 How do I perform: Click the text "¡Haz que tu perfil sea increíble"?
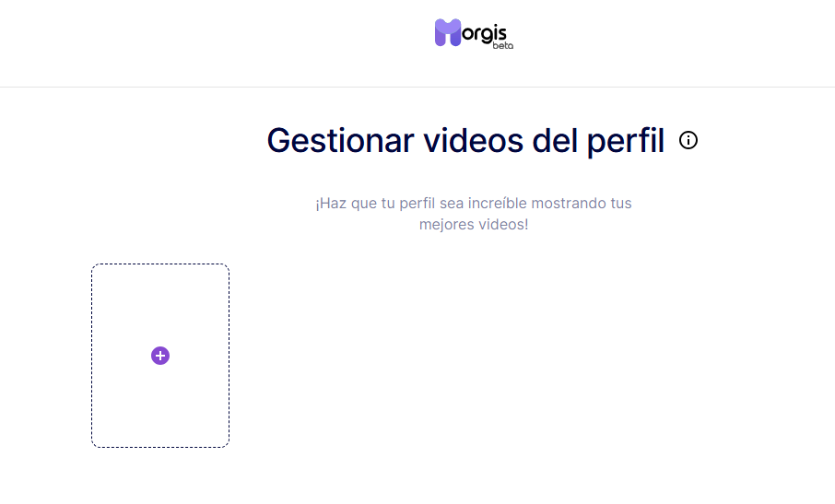(x=421, y=204)
